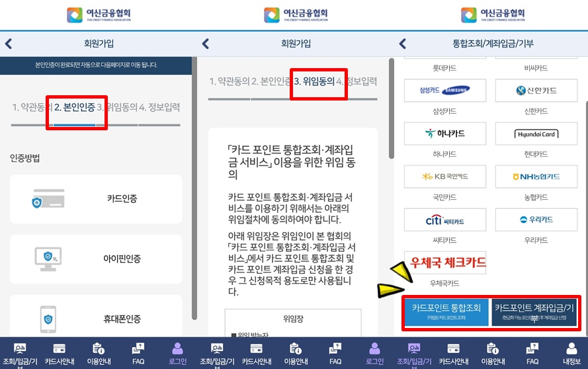The width and height of the screenshot is (588, 369).
Task: Click left screen step 1. 약관동의
Action: click(x=32, y=107)
